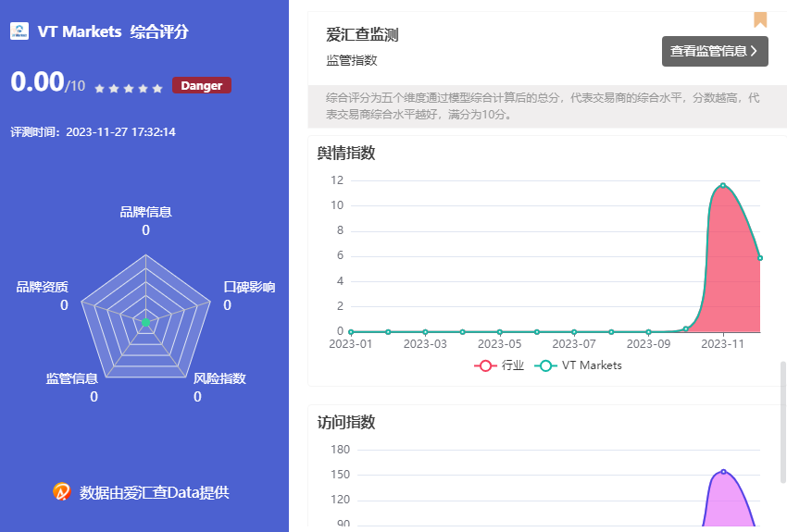
Task: Click the red Danger badge
Action: [201, 85]
